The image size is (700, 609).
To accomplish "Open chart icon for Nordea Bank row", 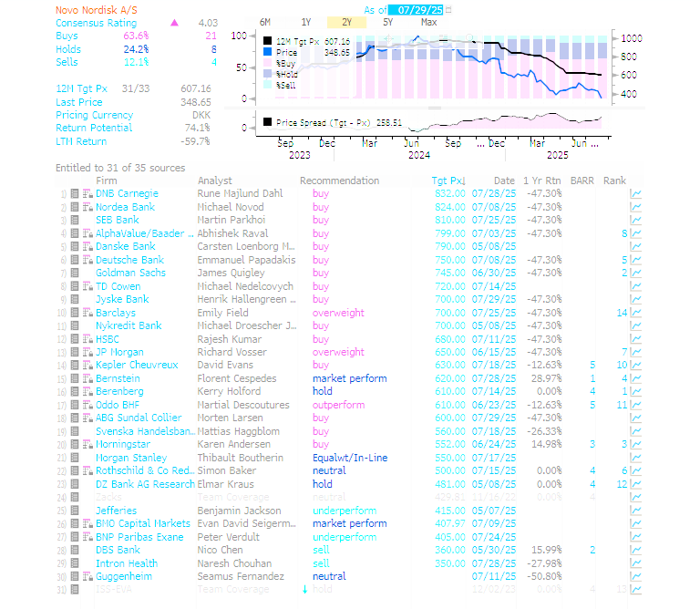I will [x=635, y=207].
